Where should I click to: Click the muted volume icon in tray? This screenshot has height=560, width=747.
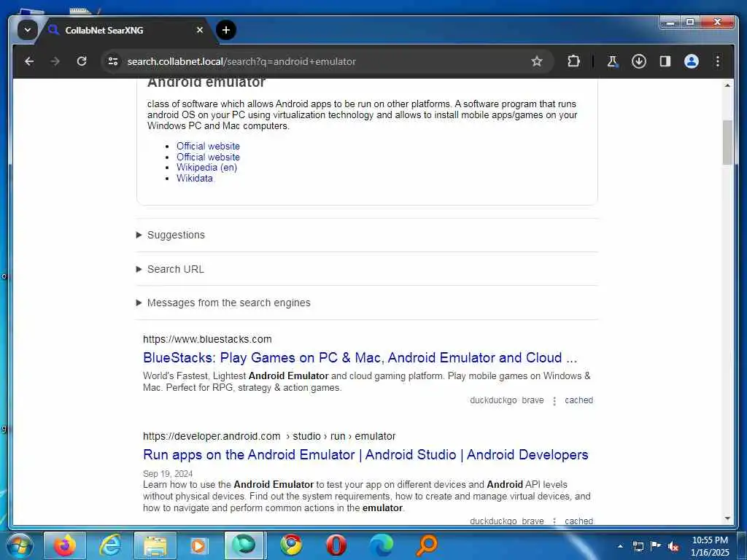[673, 547]
